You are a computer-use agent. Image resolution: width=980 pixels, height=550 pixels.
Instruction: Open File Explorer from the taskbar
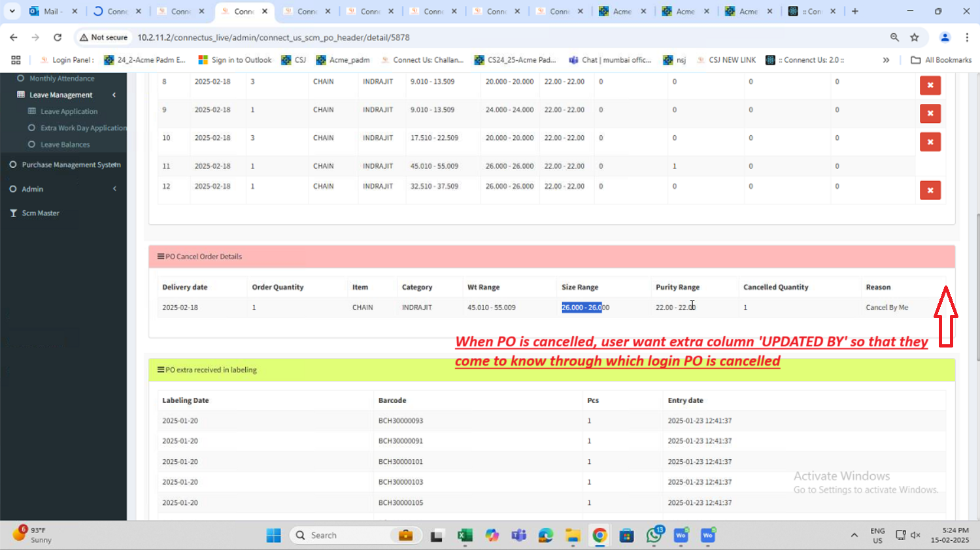pyautogui.click(x=573, y=535)
